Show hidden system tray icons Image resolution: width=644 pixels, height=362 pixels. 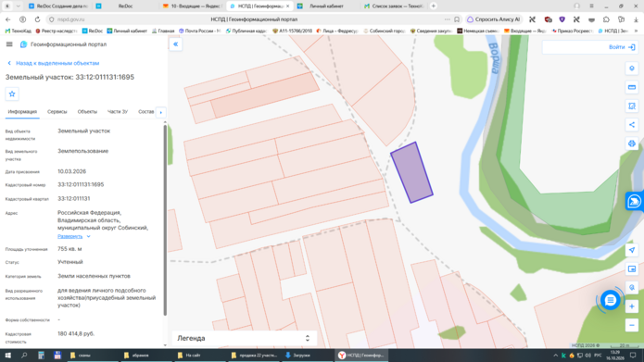(555, 356)
